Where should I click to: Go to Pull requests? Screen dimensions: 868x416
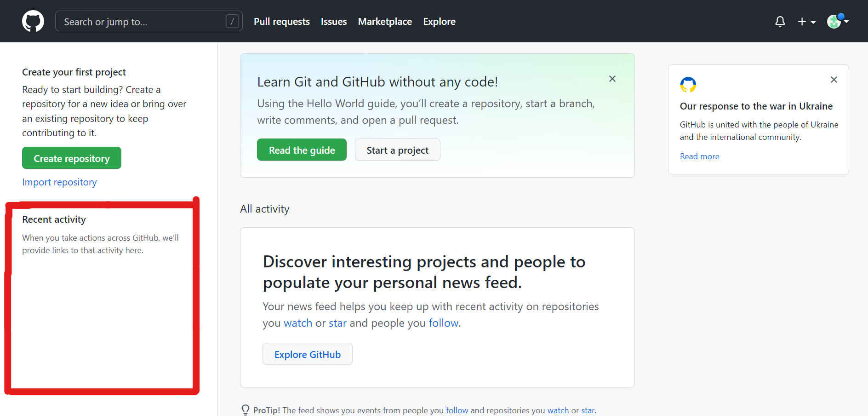[282, 22]
